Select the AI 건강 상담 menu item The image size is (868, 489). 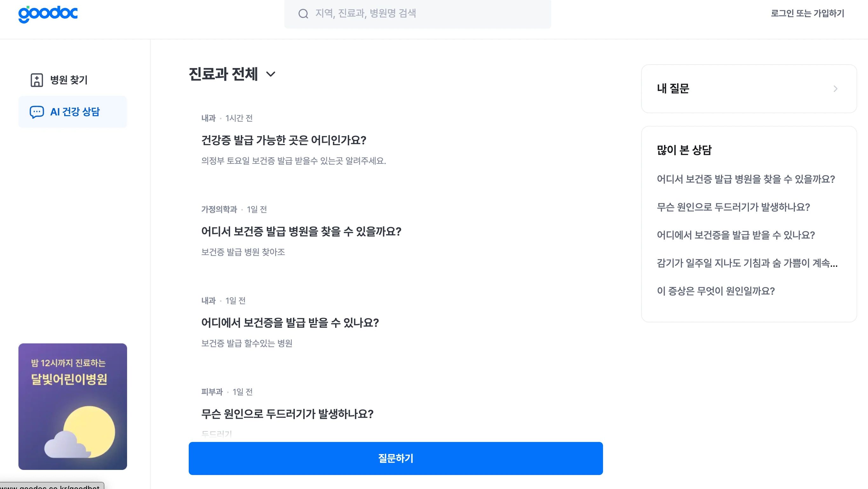[x=75, y=112]
